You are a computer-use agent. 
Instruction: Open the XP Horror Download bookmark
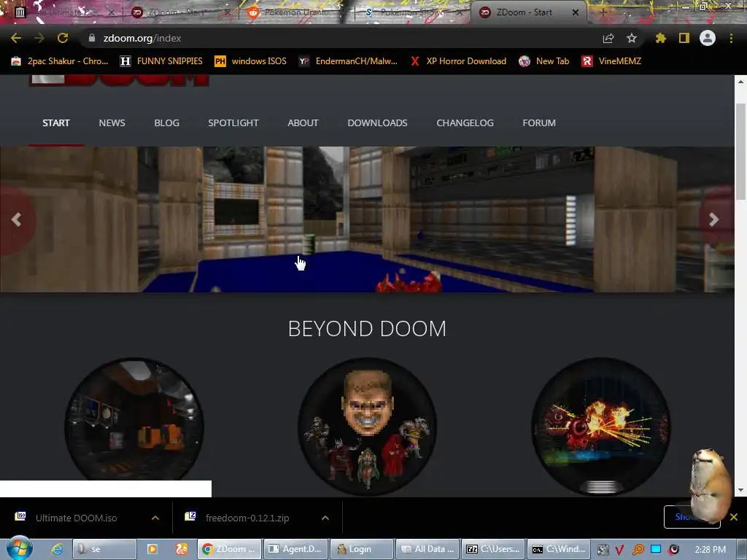coord(458,61)
